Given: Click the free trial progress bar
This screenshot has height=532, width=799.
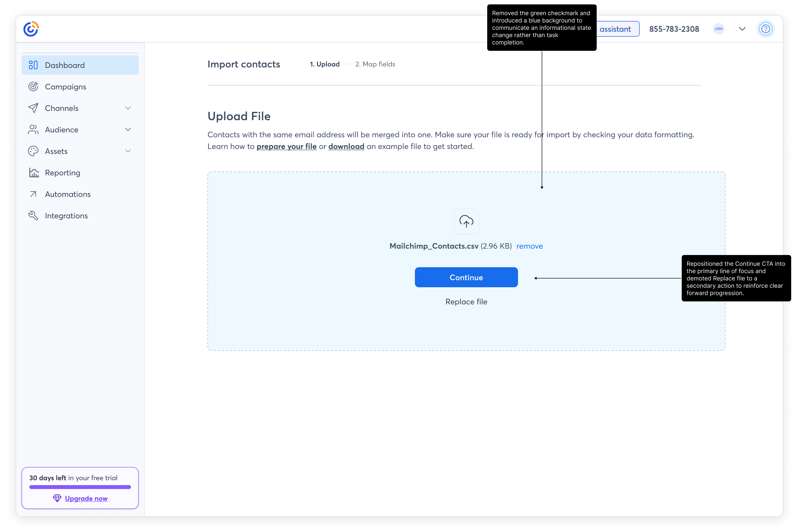Looking at the screenshot, I should pos(80,487).
